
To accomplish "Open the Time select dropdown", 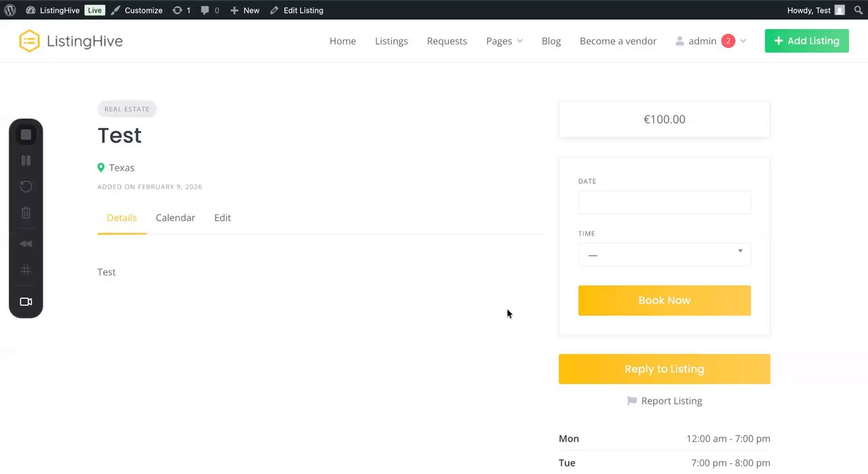I will coord(664,254).
